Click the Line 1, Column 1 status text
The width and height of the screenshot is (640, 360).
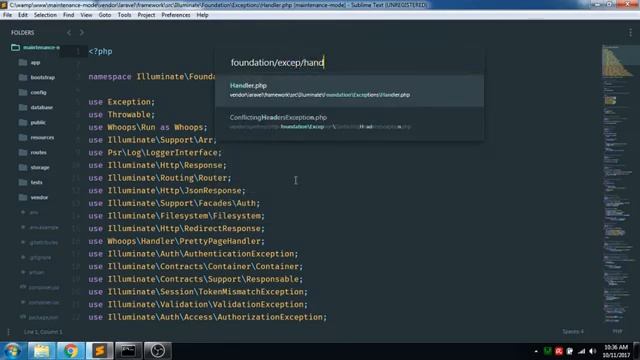click(x=43, y=332)
